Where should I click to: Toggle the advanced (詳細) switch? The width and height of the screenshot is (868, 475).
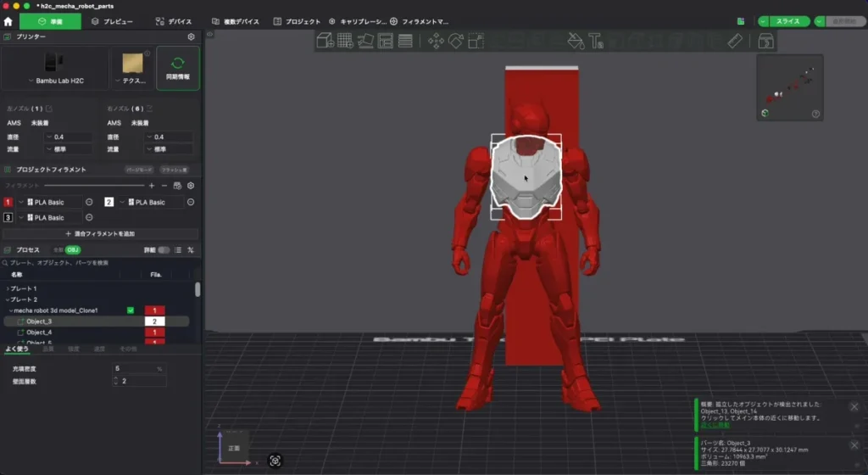coord(164,250)
